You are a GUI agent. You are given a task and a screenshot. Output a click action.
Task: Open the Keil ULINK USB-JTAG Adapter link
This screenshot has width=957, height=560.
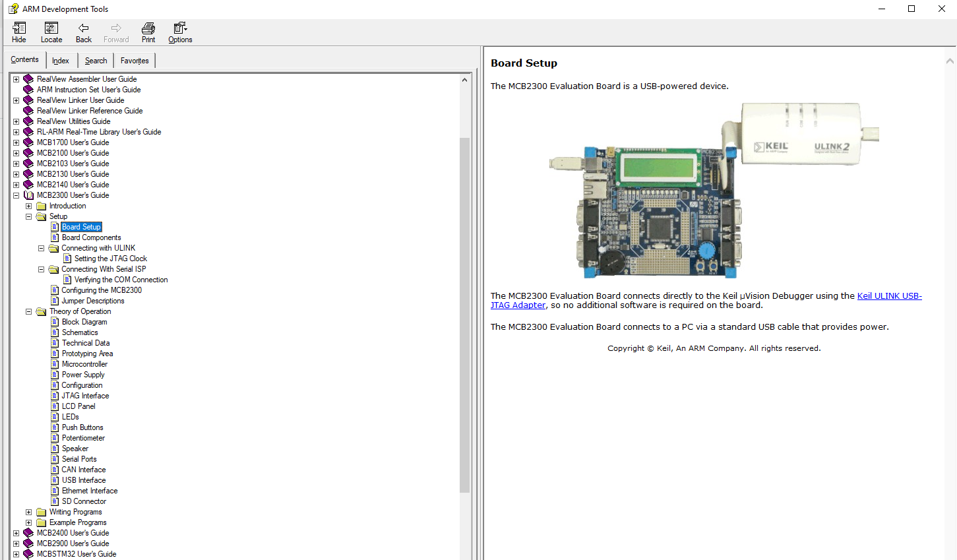click(706, 301)
